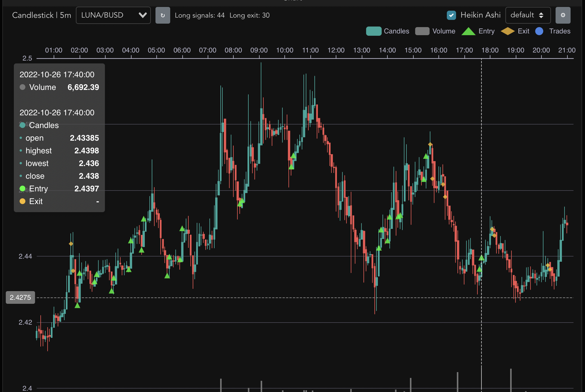This screenshot has width=585, height=392.
Task: Uncheck the Heikin Ashi checkbox
Action: pyautogui.click(x=451, y=15)
